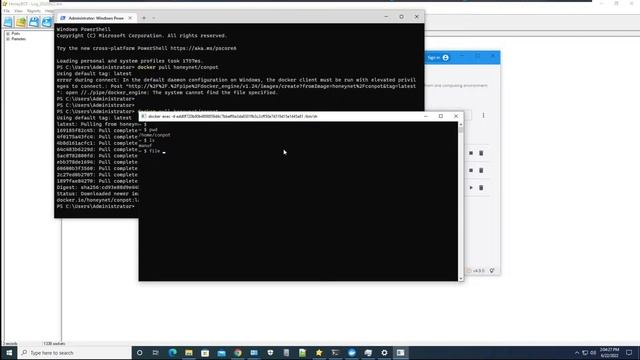The height and width of the screenshot is (360, 640).
Task: Click the Type here to search box
Action: (75, 353)
